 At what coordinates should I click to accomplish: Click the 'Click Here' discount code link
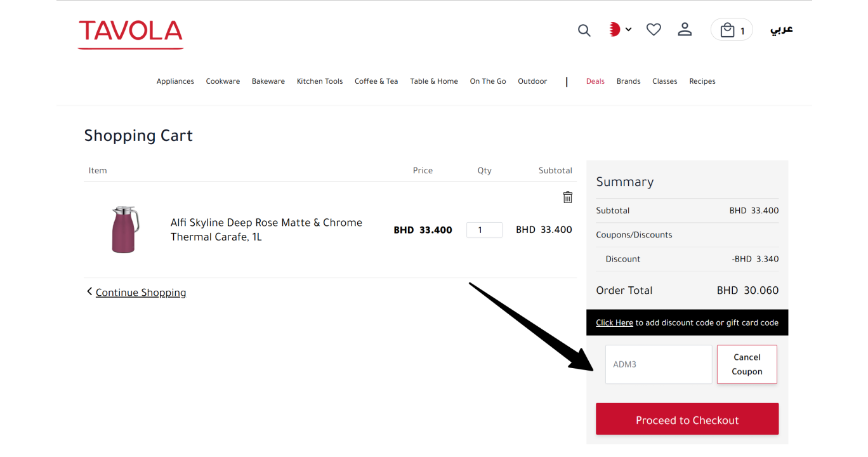pos(614,322)
